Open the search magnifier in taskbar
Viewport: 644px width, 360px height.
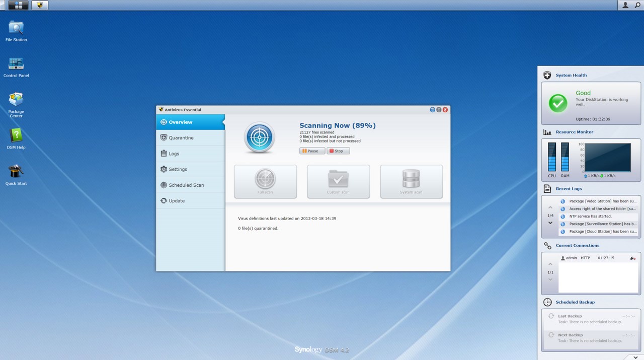(x=637, y=5)
